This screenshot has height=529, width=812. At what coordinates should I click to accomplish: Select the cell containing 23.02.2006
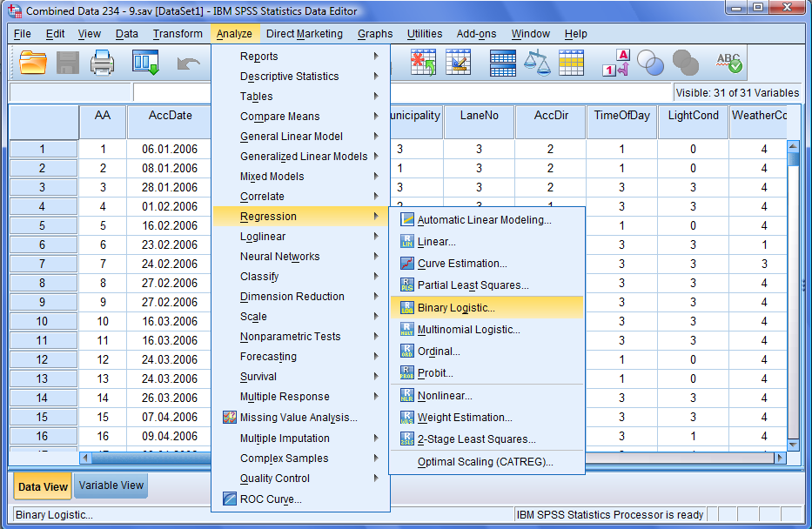(x=170, y=244)
